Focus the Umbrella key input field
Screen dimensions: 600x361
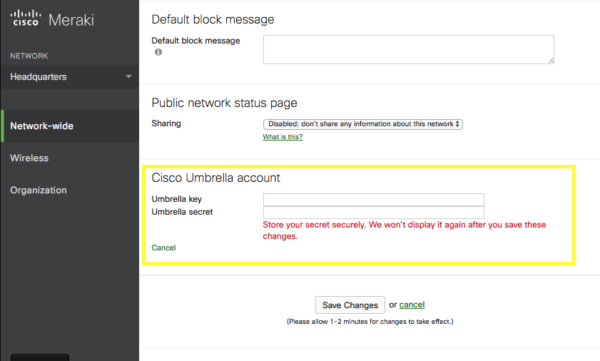point(373,199)
